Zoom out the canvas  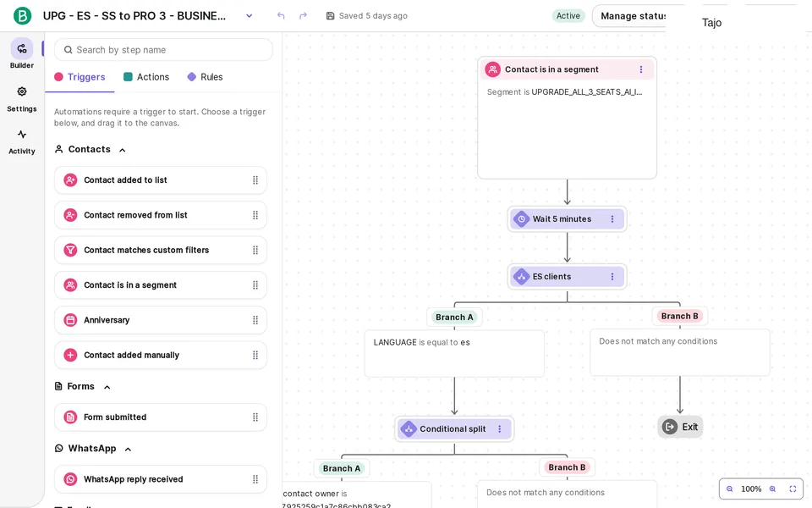pyautogui.click(x=730, y=489)
